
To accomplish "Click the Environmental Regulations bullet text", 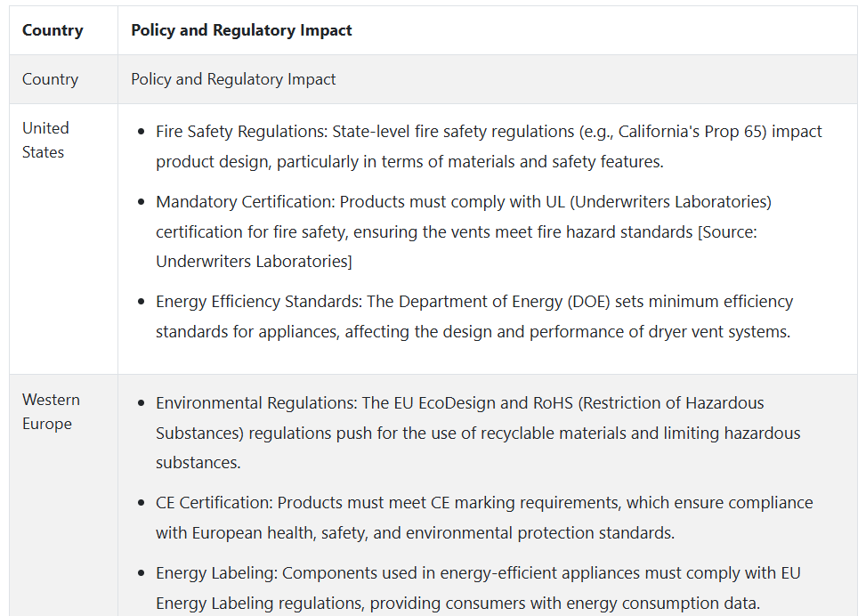I will pyautogui.click(x=478, y=433).
